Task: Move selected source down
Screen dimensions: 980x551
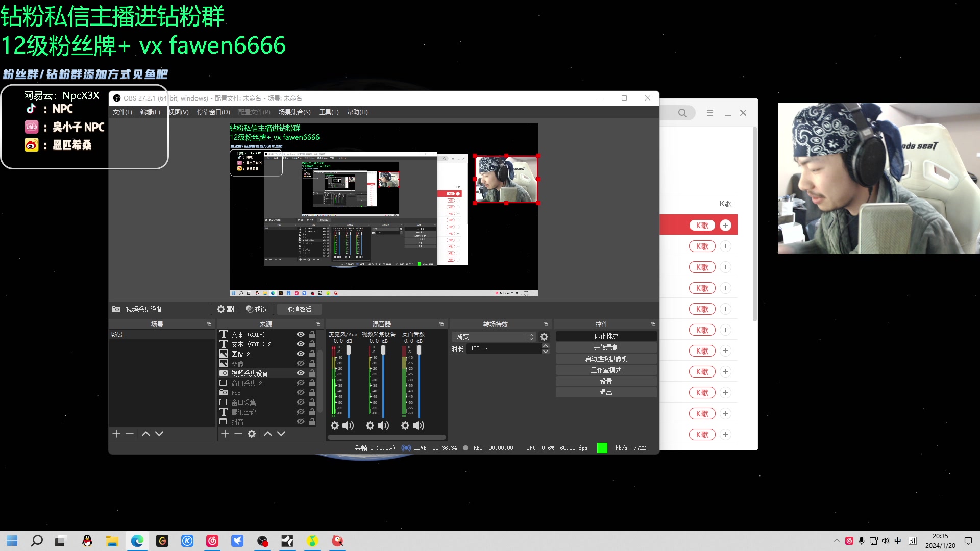Action: tap(281, 434)
